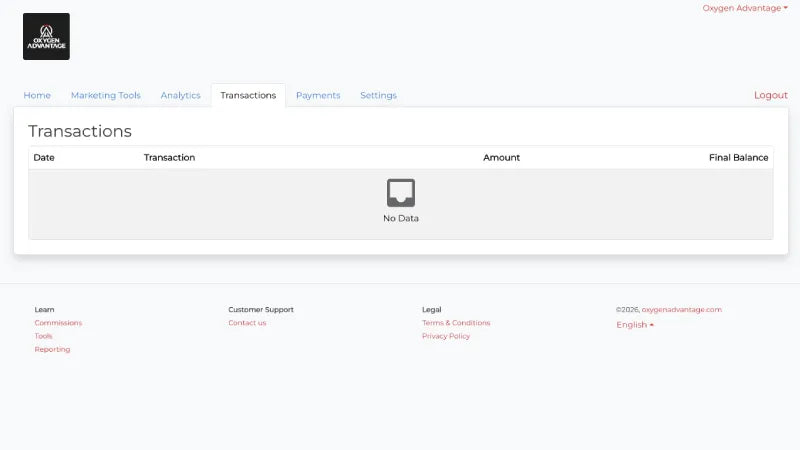This screenshot has height=450, width=800.
Task: Open the Terms & Conditions link
Action: 456,323
